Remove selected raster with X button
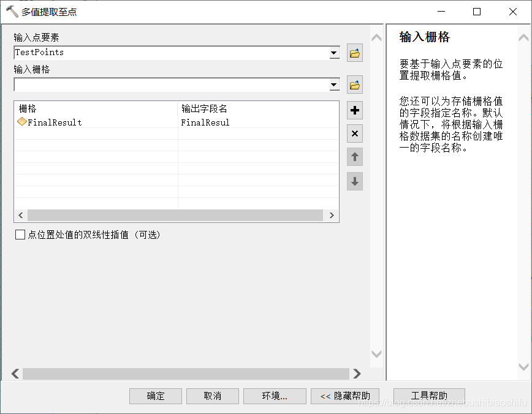Viewport: 532px width, 414px height. click(354, 134)
